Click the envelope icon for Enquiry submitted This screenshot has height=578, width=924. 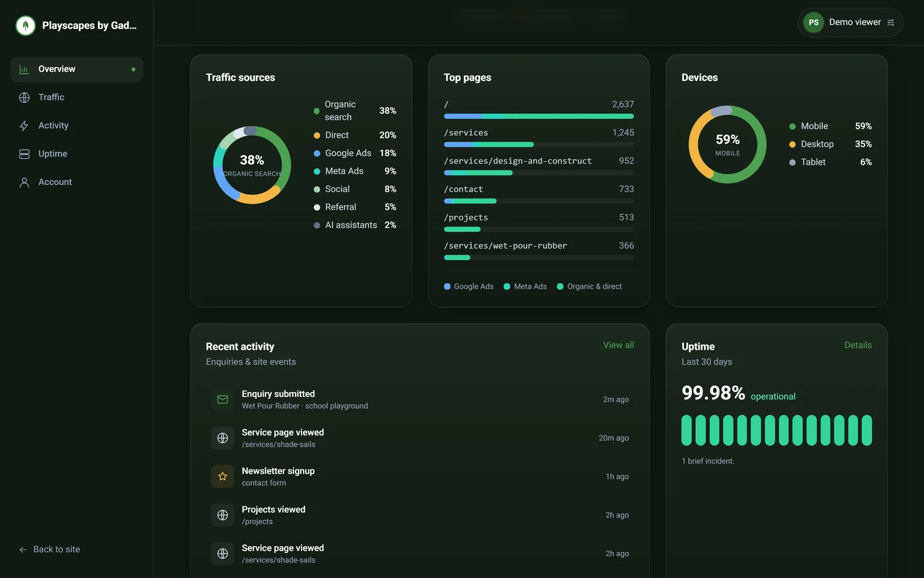coord(222,399)
